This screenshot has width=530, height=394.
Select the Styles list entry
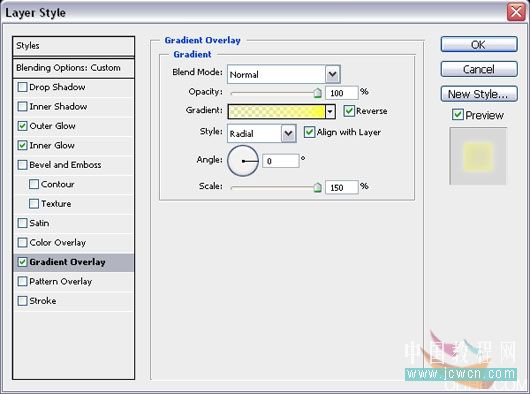coord(73,46)
